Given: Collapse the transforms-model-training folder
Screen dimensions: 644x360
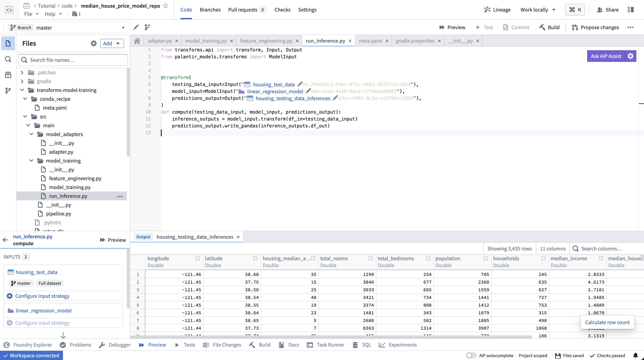Looking at the screenshot, I should [x=22, y=90].
